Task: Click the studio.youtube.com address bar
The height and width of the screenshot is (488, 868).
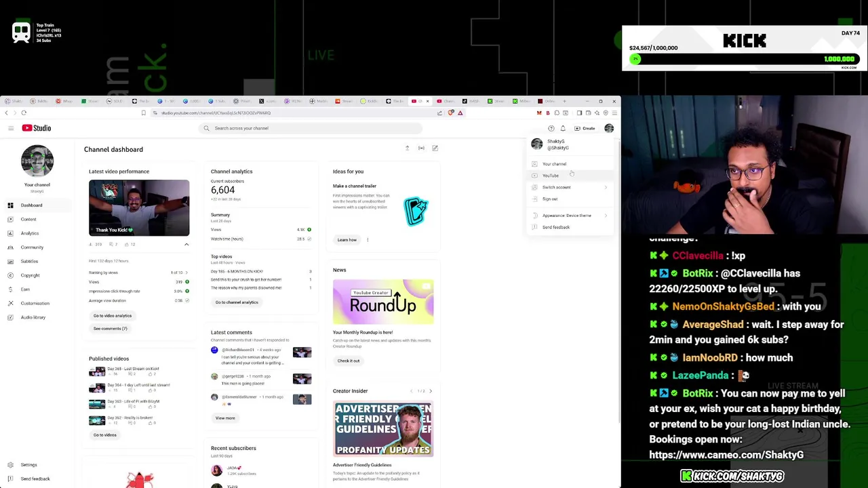Action: pos(292,113)
